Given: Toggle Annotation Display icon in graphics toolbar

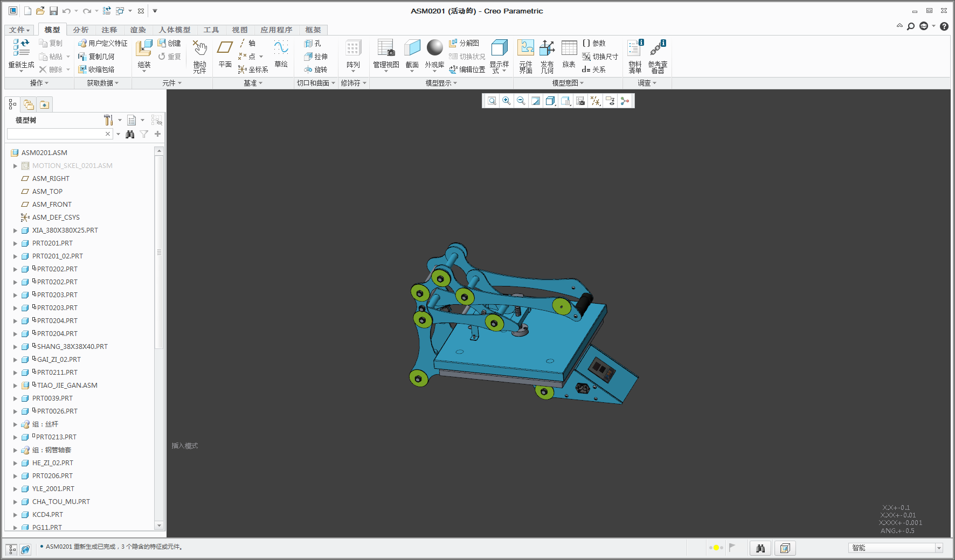Looking at the screenshot, I should (610, 101).
